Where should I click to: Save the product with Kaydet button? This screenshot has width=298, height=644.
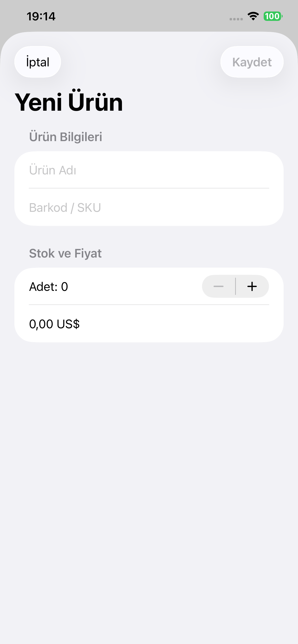point(252,62)
